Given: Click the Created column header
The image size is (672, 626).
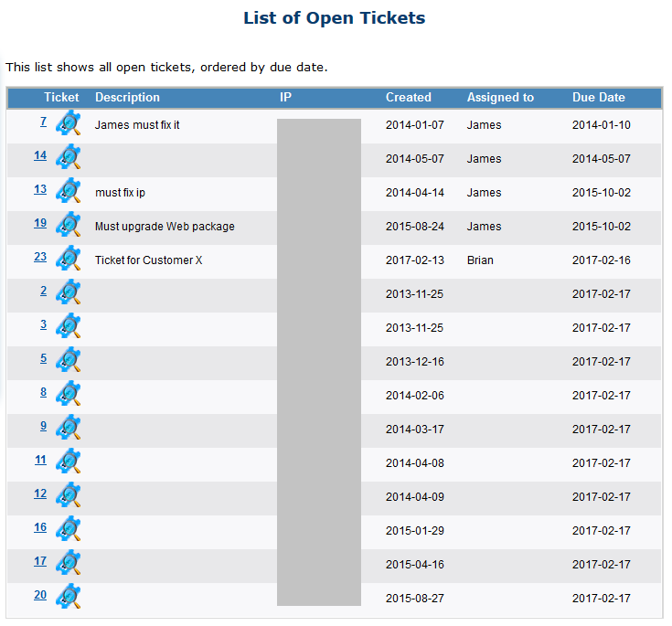Looking at the screenshot, I should (x=408, y=97).
